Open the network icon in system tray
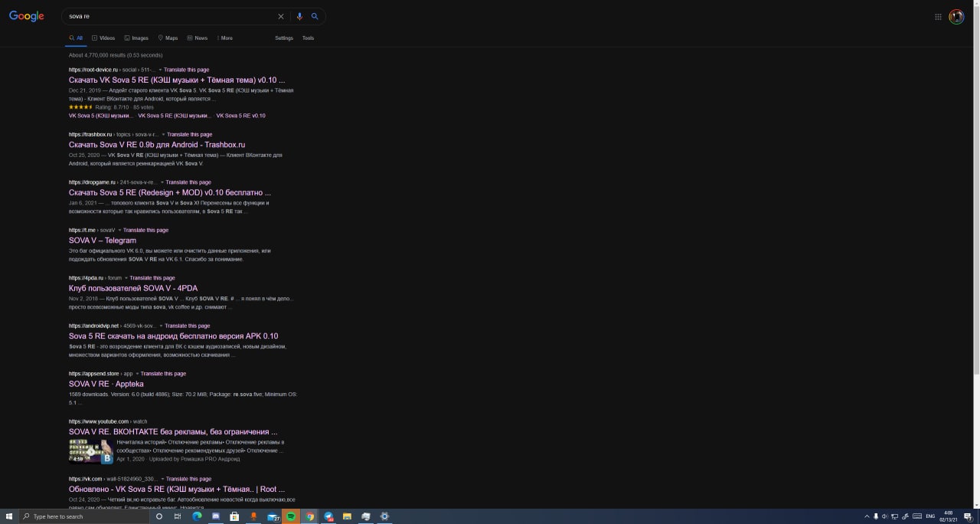The height and width of the screenshot is (524, 980). pyautogui.click(x=894, y=516)
